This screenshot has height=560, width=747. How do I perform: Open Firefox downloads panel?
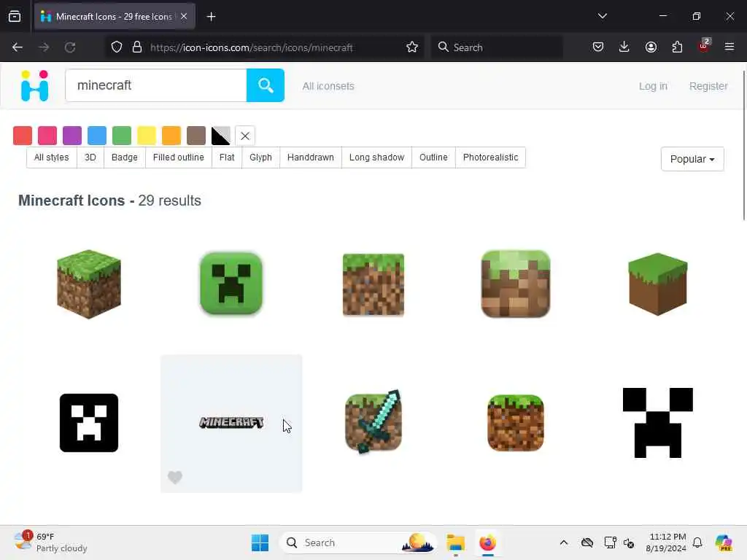[624, 47]
